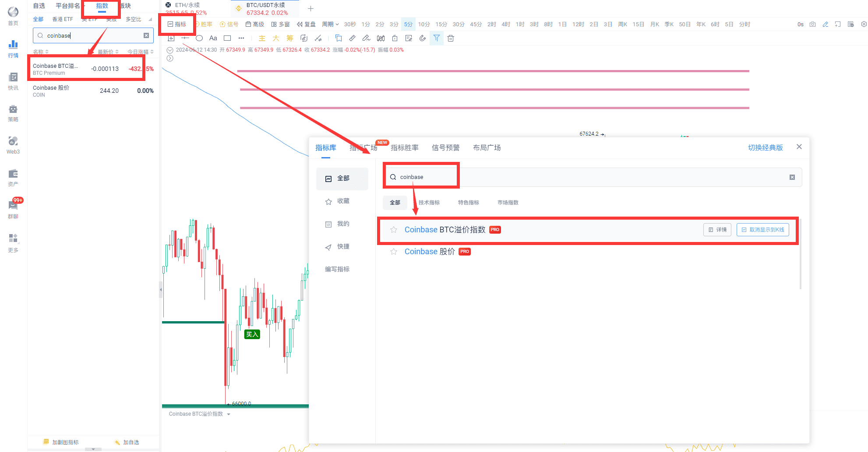Star Coinbase 股价 indicator as favorite
The height and width of the screenshot is (452, 868).
tap(394, 252)
